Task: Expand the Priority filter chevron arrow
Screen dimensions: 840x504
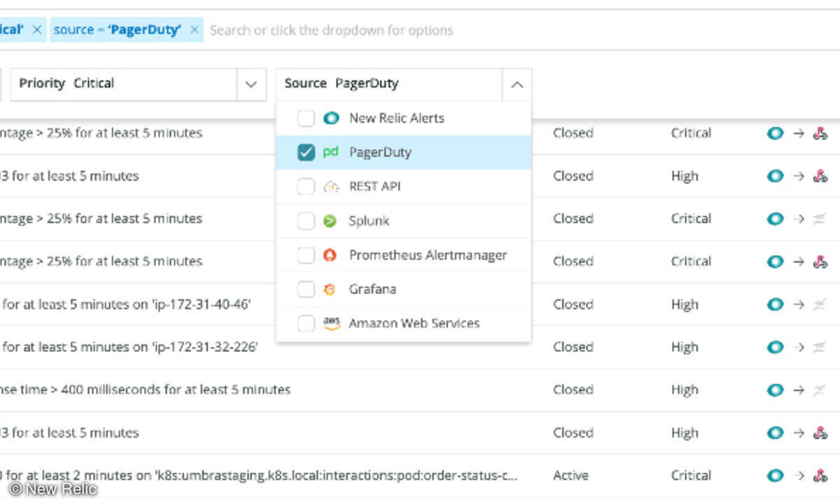Action: coord(251,84)
